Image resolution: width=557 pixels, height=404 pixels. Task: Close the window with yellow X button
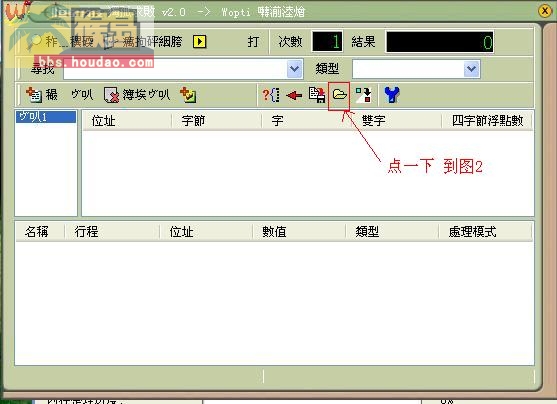[545, 11]
